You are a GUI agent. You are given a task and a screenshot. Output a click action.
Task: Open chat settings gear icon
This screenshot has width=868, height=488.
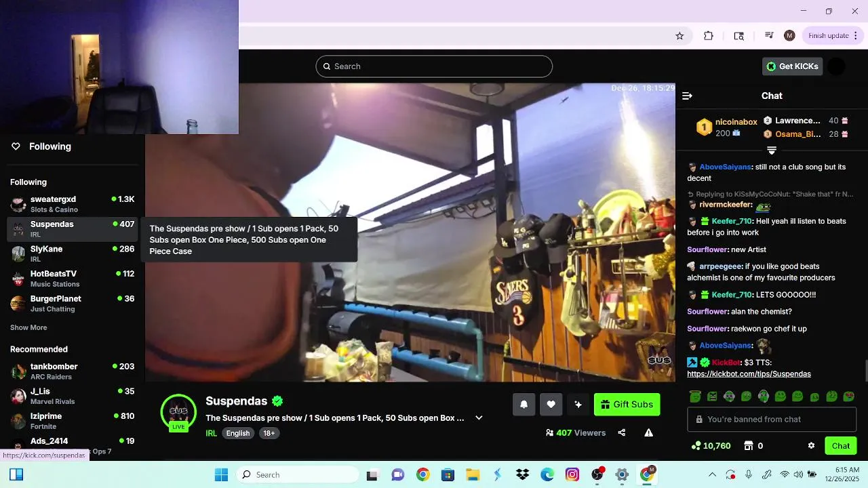tap(811, 446)
